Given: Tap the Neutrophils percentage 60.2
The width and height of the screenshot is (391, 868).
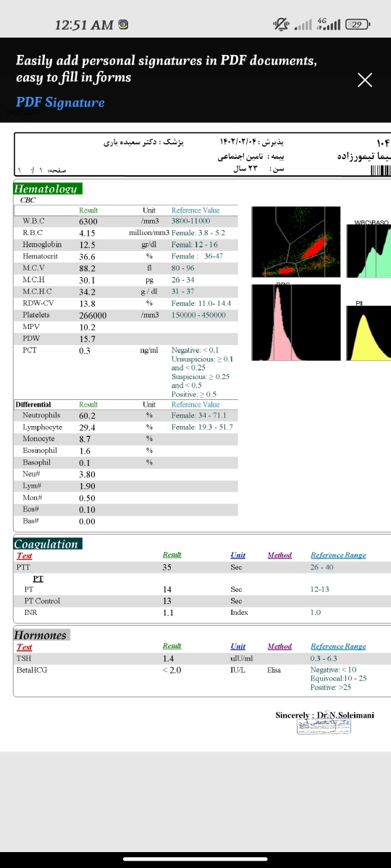Looking at the screenshot, I should pyautogui.click(x=87, y=416).
